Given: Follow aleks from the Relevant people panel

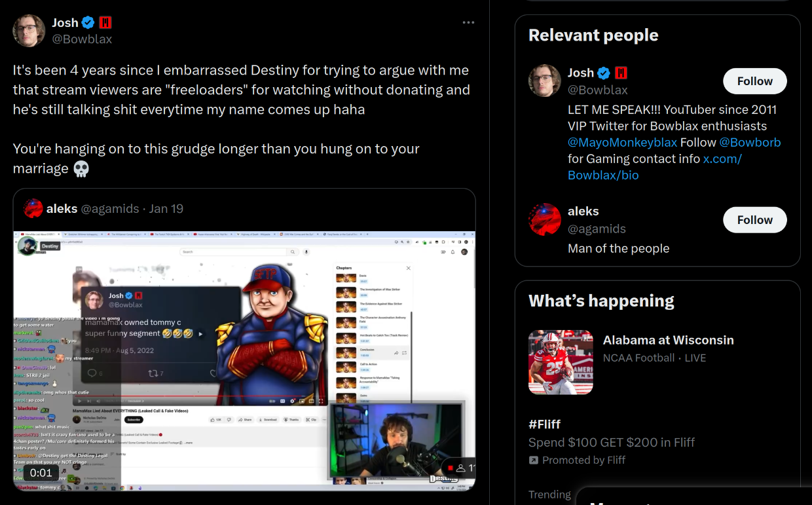Looking at the screenshot, I should (755, 220).
